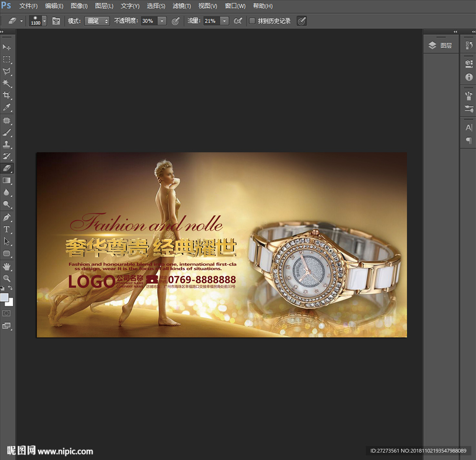Open the 图层 layers panel tab

coord(441,46)
